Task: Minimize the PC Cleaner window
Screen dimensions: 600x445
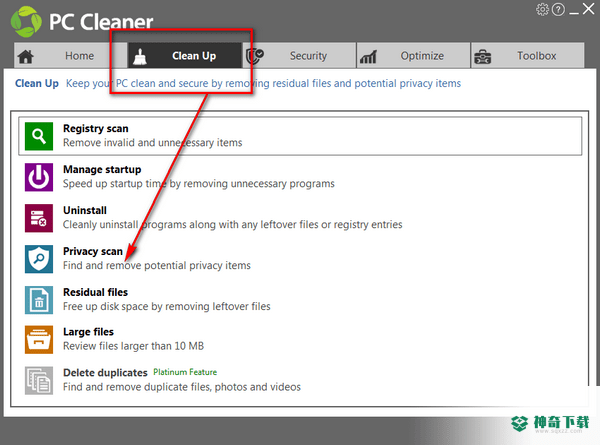Action: tap(574, 11)
